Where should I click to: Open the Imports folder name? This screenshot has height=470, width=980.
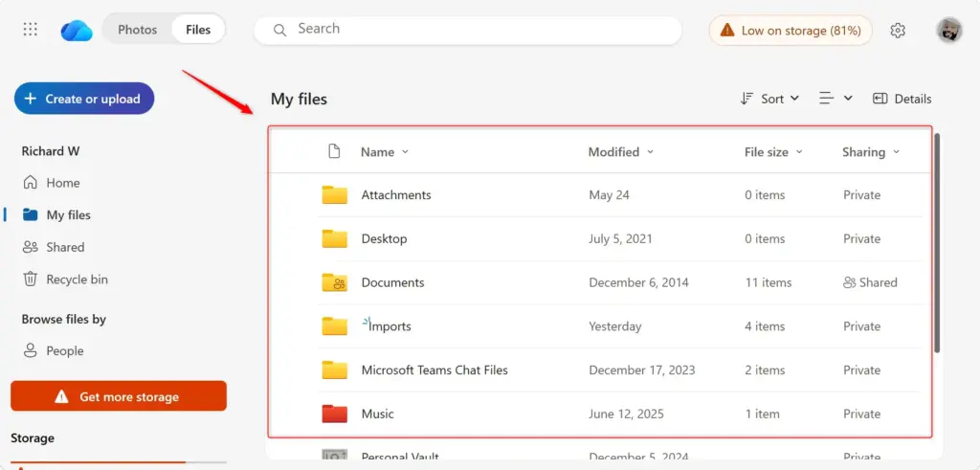pos(390,326)
